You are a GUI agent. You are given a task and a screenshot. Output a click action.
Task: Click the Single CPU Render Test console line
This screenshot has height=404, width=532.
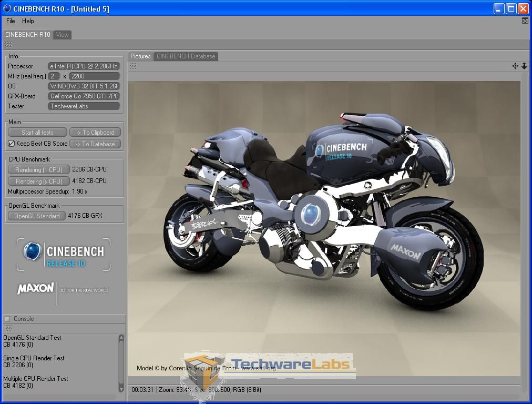34,358
